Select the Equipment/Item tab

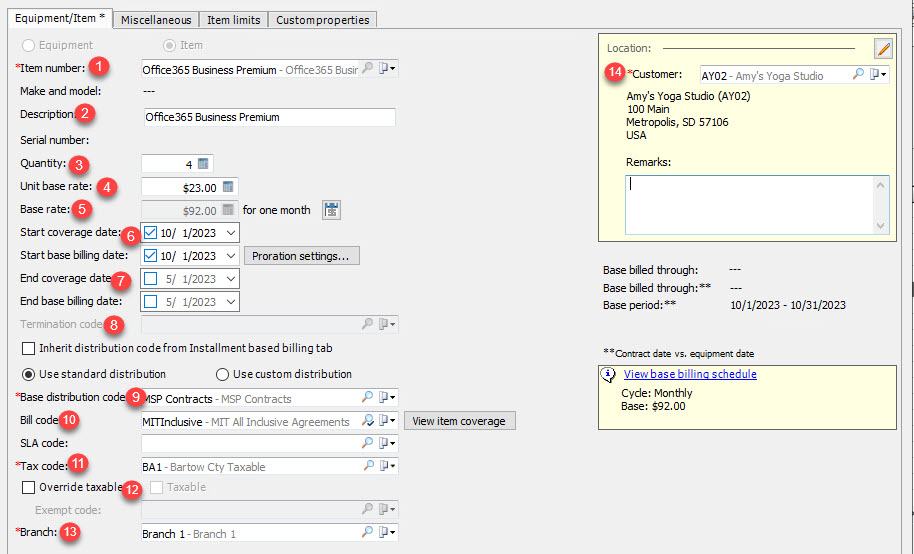click(x=59, y=18)
